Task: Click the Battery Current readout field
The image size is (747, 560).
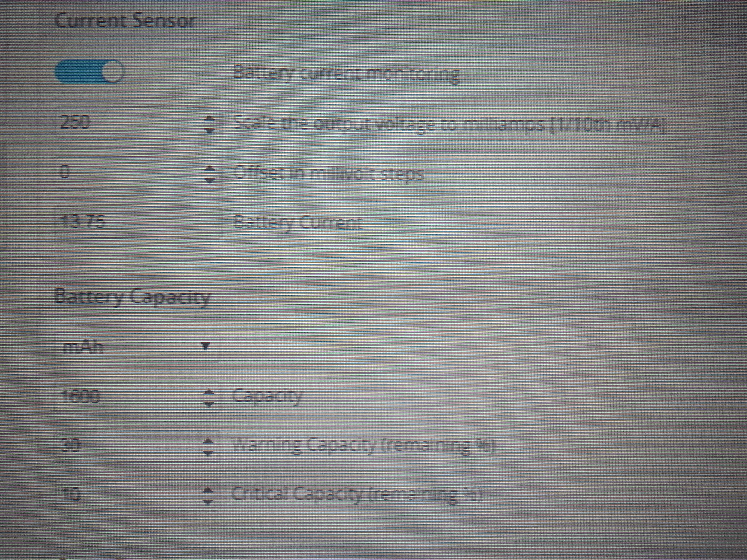Action: tap(138, 222)
